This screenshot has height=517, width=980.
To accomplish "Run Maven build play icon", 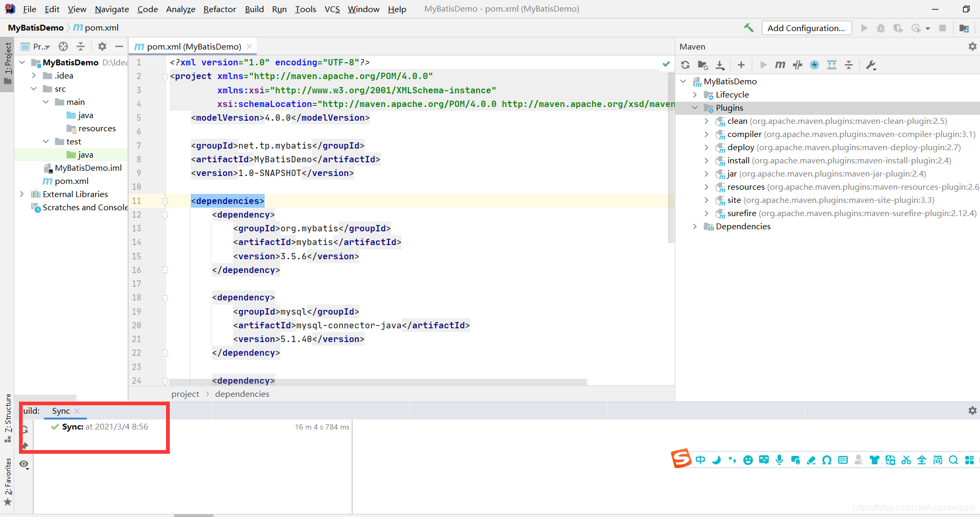I will (763, 65).
